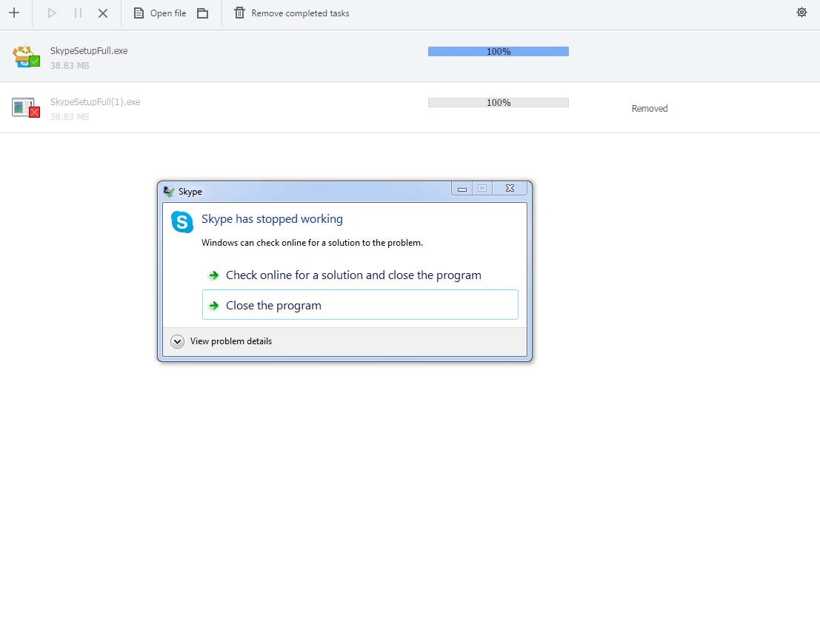This screenshot has width=820, height=644.
Task: Cancel the task with the X toolbar icon
Action: pyautogui.click(x=103, y=13)
